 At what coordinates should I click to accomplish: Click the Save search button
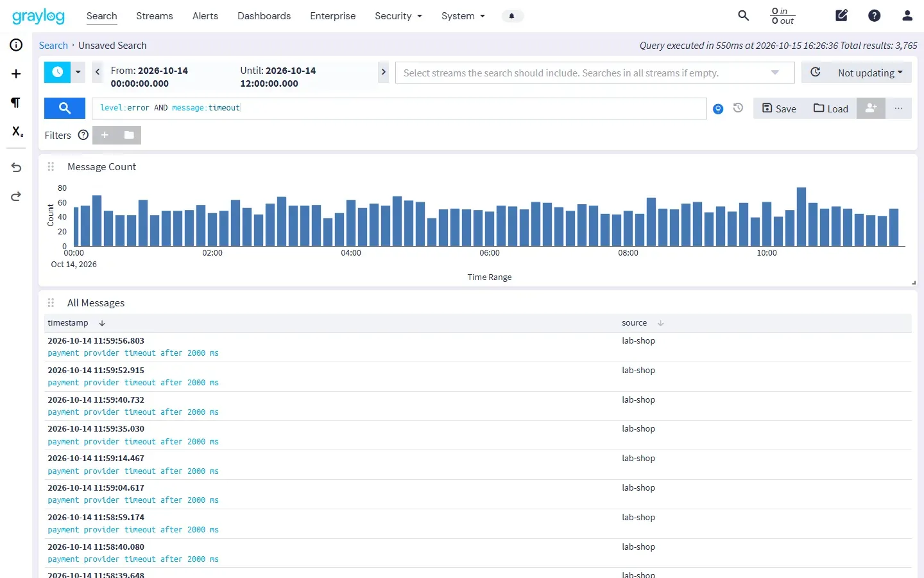point(779,108)
